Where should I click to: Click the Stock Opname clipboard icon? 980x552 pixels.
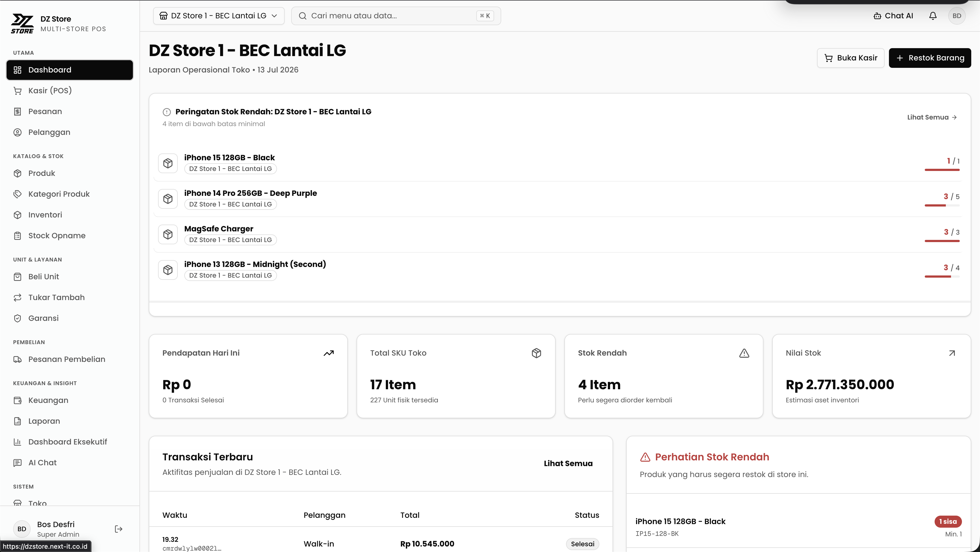point(17,236)
